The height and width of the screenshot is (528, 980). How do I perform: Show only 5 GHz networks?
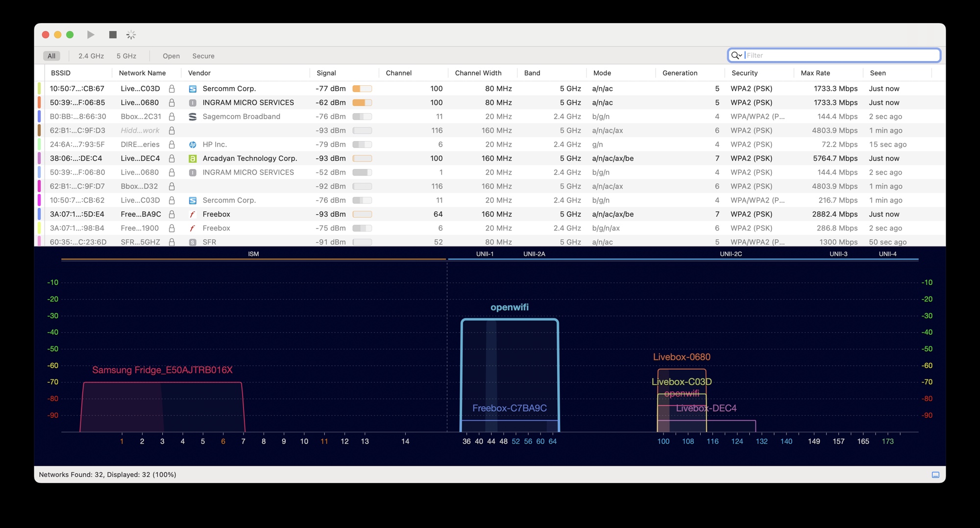click(x=126, y=56)
